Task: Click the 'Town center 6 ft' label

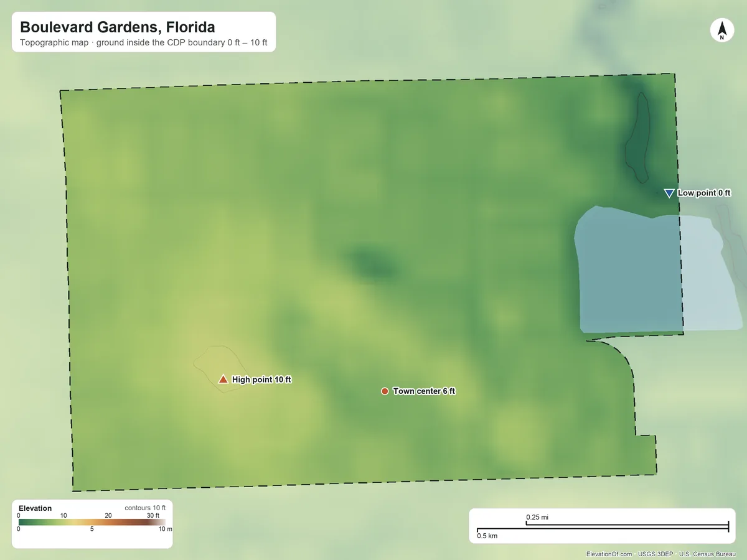Action: 424,391
